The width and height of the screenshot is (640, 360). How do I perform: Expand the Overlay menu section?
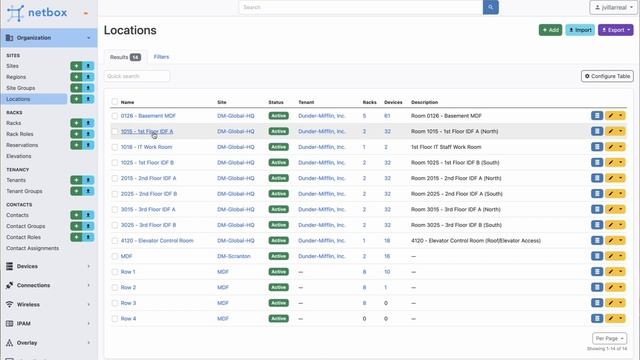[49, 343]
